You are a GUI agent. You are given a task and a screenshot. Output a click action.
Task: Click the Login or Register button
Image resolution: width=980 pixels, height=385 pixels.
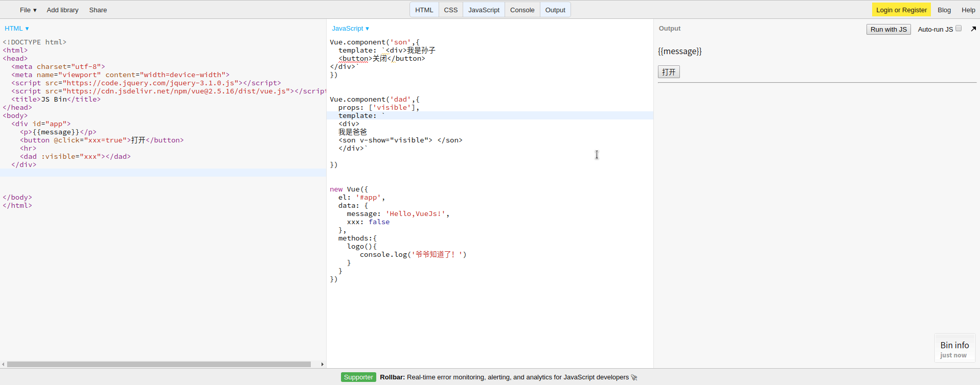coord(901,10)
